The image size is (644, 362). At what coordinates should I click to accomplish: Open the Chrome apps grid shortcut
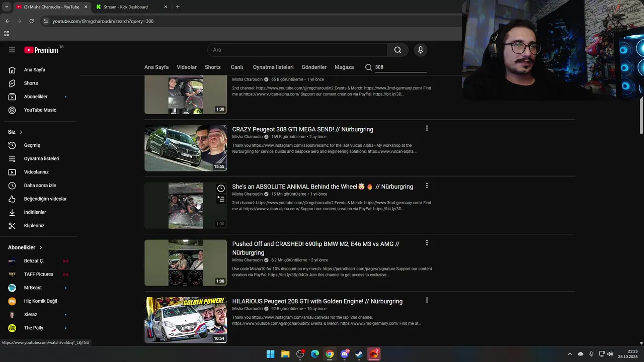click(x=7, y=34)
